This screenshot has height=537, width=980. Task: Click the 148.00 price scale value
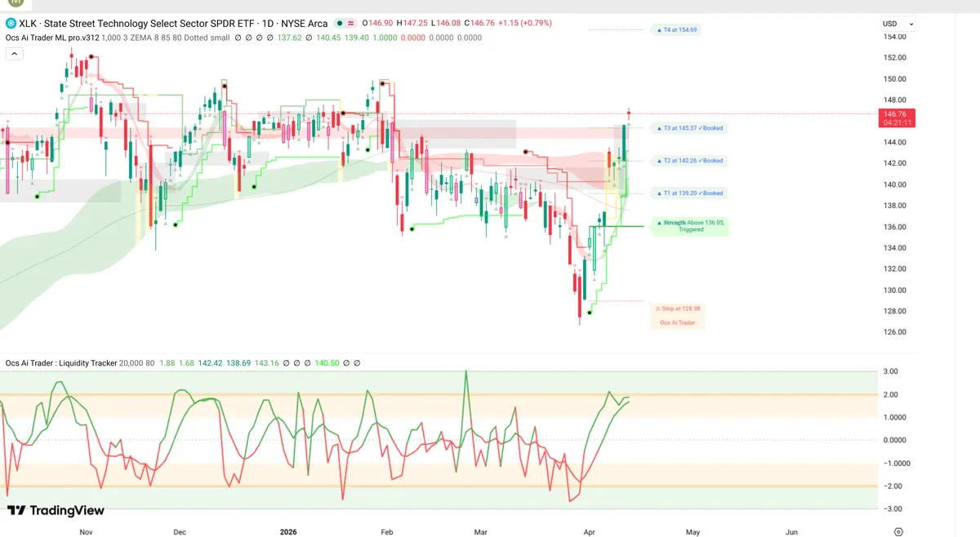pos(894,100)
